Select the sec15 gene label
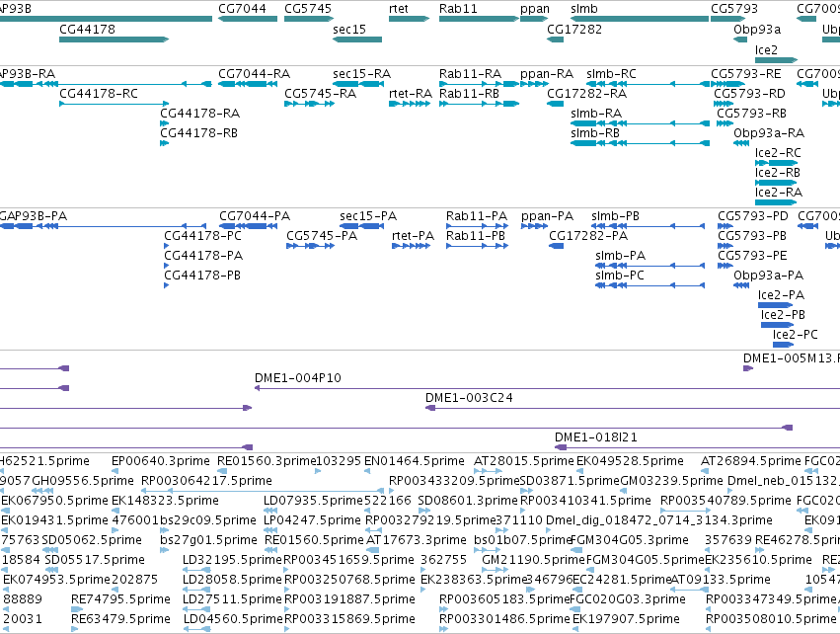The image size is (840, 634). tap(349, 29)
